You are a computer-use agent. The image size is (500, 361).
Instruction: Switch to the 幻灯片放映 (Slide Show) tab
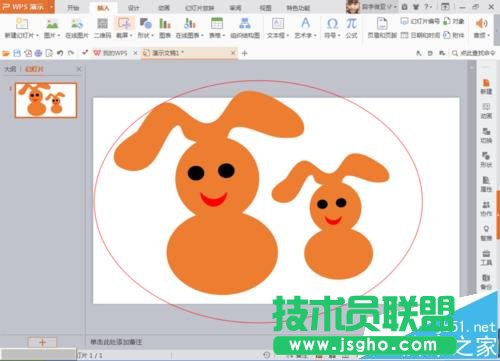click(x=199, y=8)
